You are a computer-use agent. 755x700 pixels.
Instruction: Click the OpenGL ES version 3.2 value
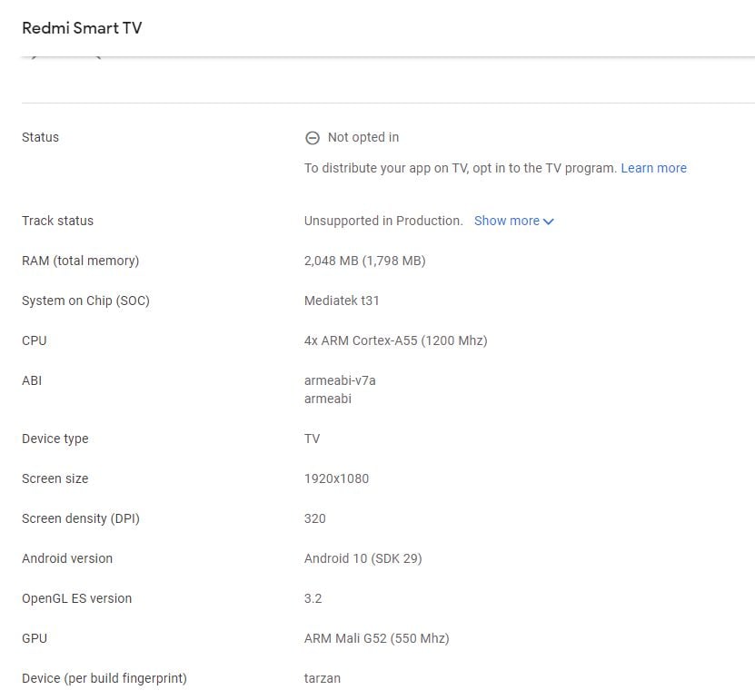point(313,598)
